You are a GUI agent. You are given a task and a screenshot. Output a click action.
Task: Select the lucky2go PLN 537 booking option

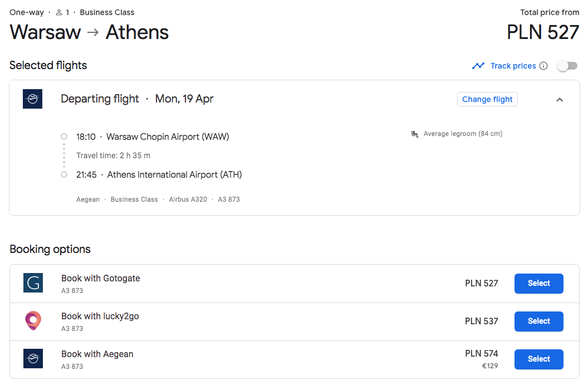[x=538, y=321]
